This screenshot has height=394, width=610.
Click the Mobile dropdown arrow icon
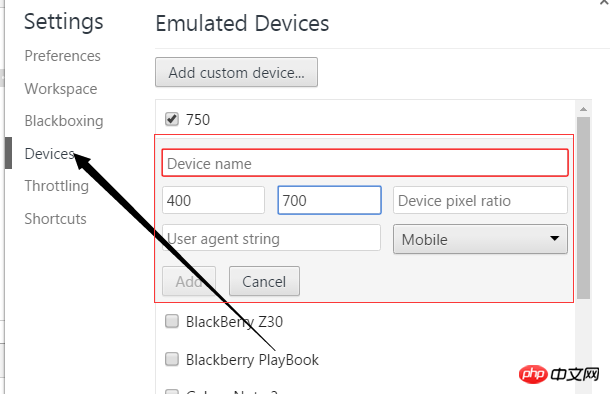pos(554,238)
